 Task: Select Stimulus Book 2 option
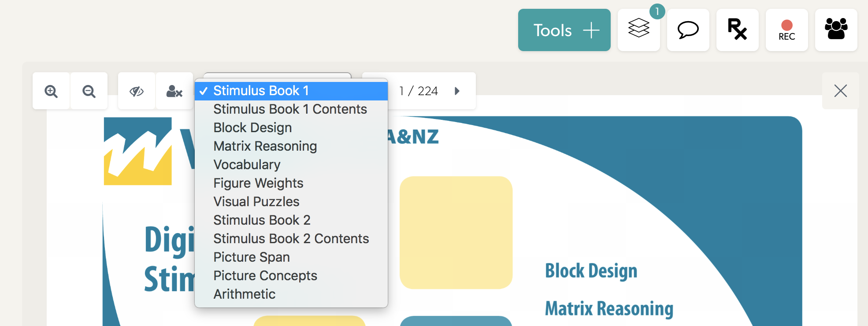[x=291, y=220]
